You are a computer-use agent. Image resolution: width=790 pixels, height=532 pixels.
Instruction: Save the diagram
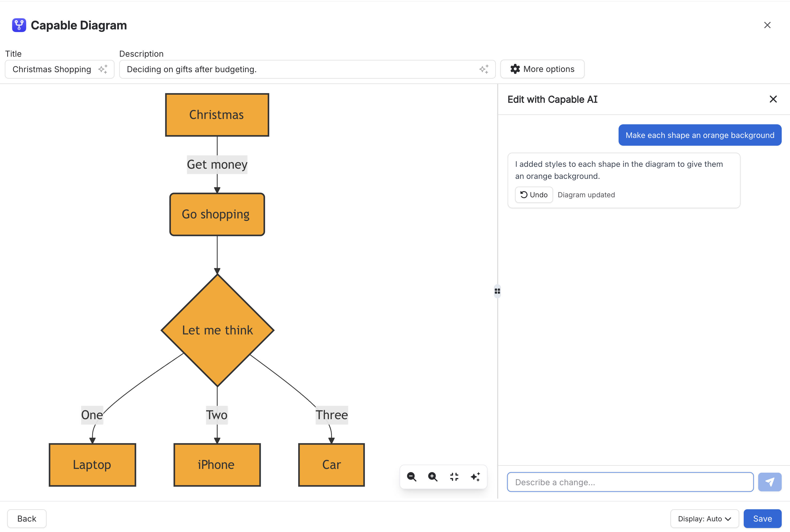(762, 518)
